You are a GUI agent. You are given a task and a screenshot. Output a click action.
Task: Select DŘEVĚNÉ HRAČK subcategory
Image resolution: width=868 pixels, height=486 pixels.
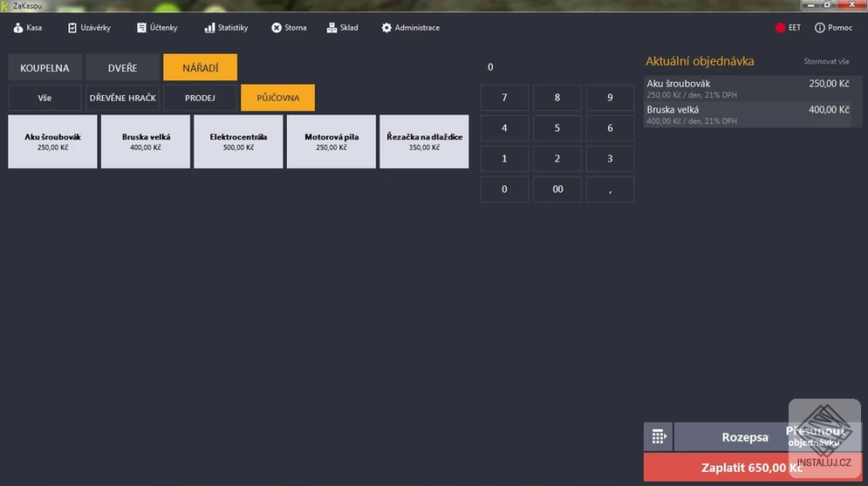point(122,98)
